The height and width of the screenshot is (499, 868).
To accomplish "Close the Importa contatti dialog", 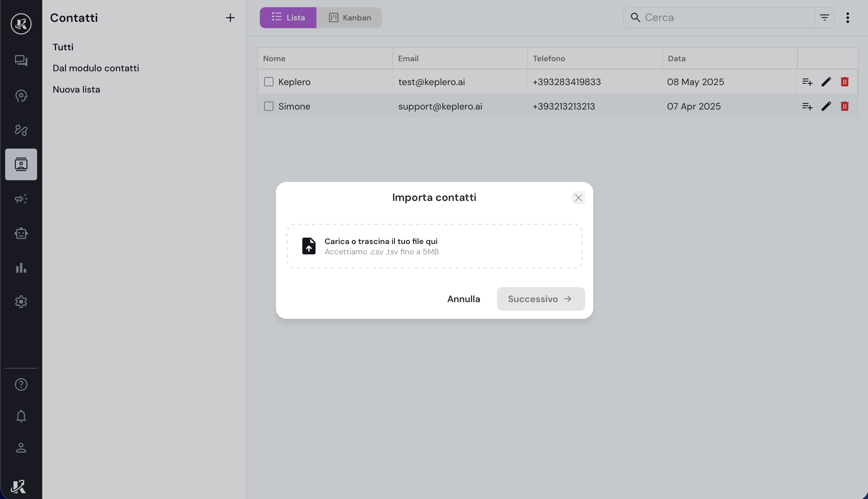I will (578, 198).
